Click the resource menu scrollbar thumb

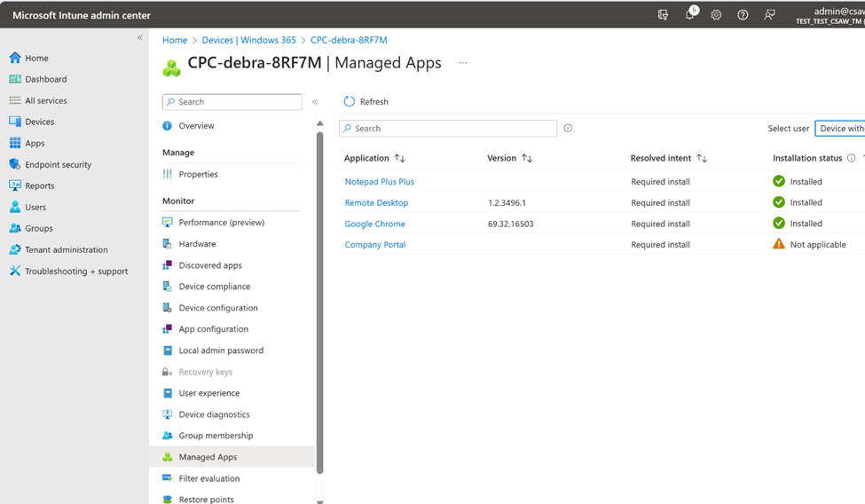point(320,303)
